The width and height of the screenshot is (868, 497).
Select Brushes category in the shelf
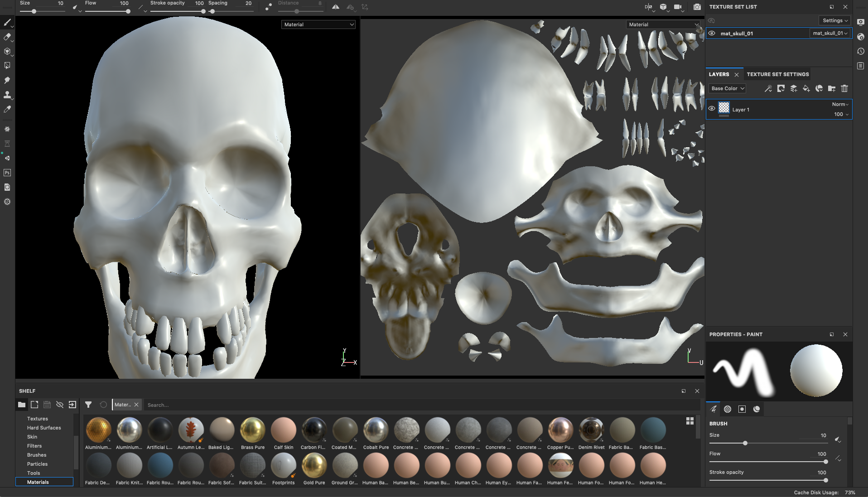37,455
